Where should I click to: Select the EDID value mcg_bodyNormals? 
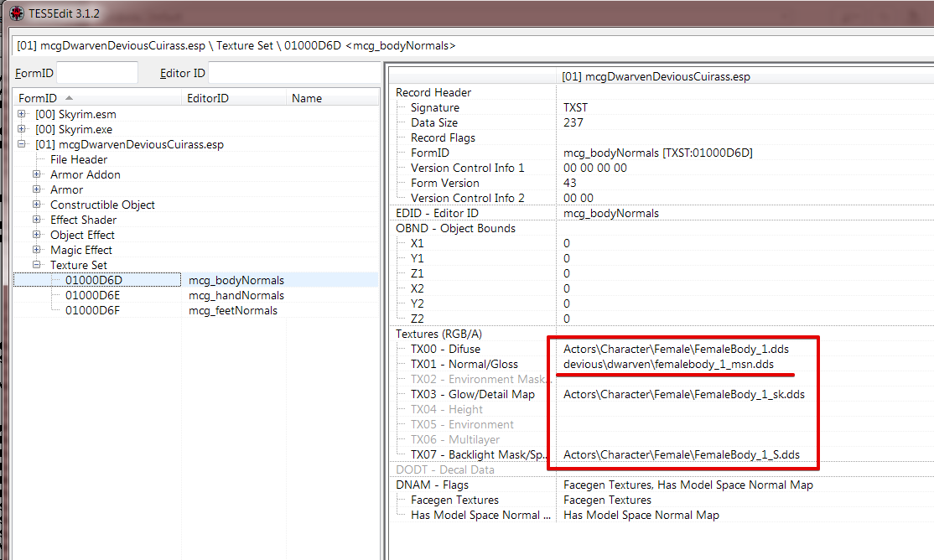610,213
